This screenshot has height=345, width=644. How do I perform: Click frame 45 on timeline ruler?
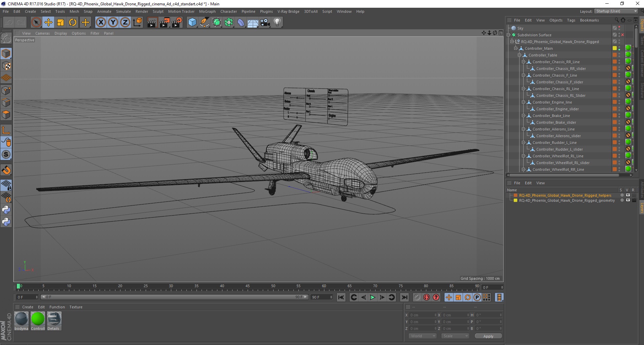pyautogui.click(x=247, y=287)
